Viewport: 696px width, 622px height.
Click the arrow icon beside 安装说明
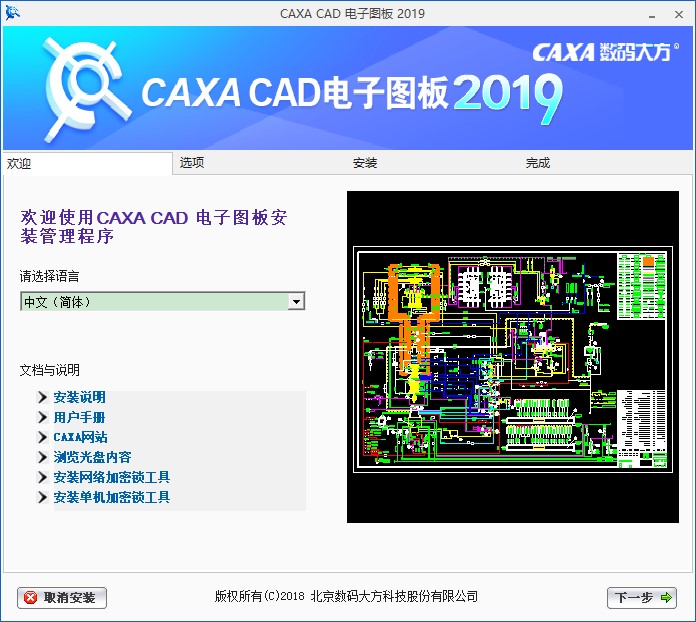[x=42, y=397]
